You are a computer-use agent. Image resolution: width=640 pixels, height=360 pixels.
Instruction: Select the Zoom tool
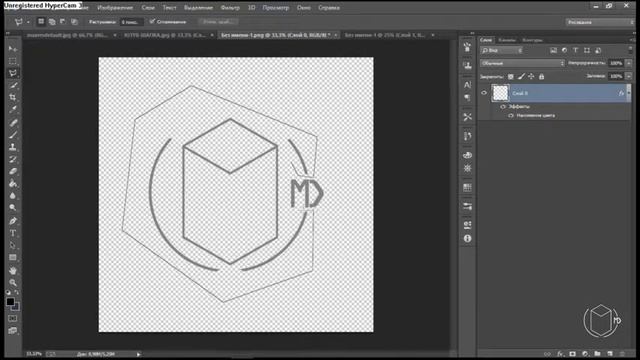(13, 282)
